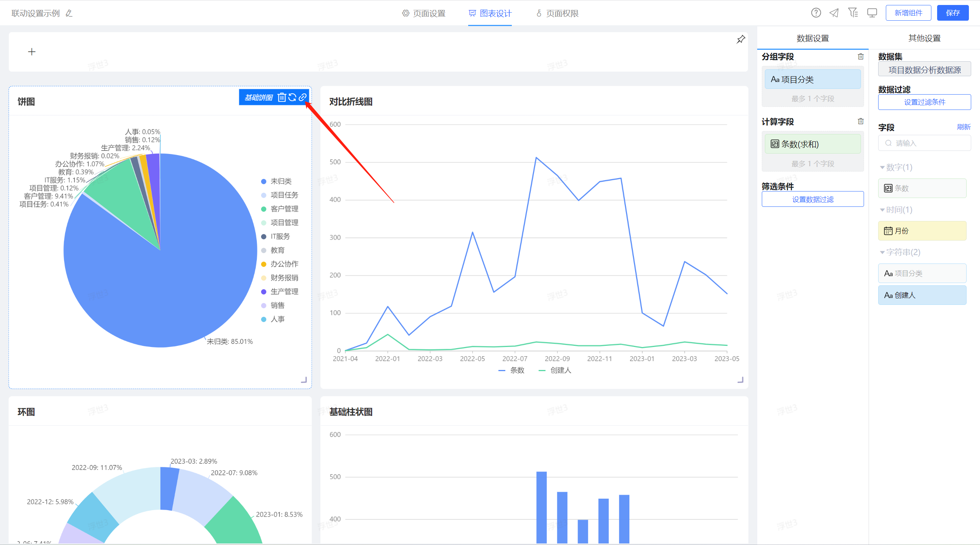Image resolution: width=980 pixels, height=545 pixels.
Task: Edit the page title with the pencil icon
Action: point(69,13)
